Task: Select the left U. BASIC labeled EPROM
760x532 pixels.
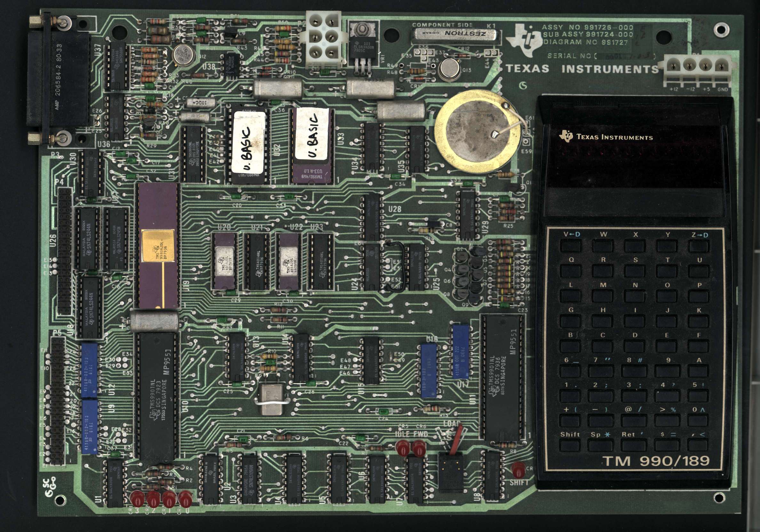Action: [x=248, y=143]
